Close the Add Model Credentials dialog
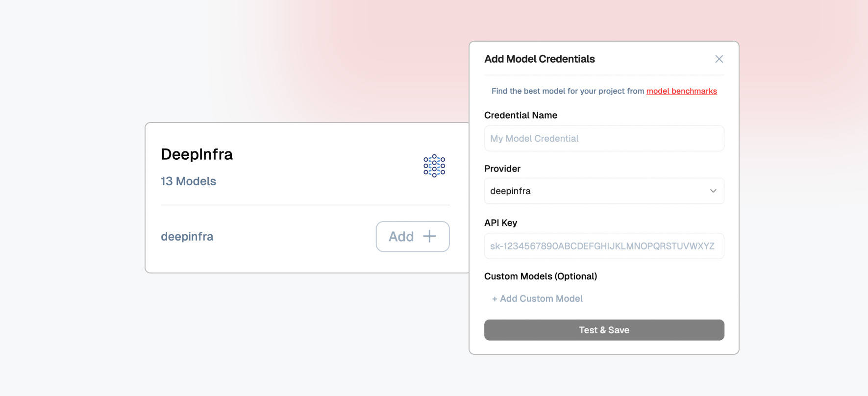 point(719,59)
